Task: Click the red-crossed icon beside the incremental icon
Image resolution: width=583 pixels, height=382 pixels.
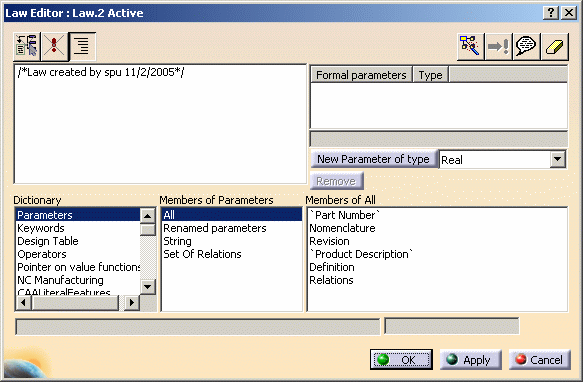Action: click(x=54, y=46)
